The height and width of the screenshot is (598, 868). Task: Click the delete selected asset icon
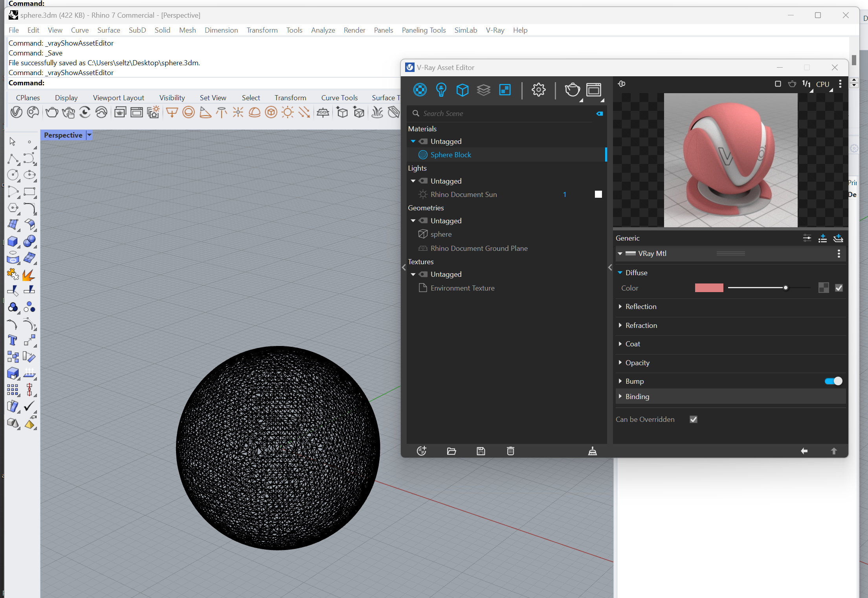point(511,451)
